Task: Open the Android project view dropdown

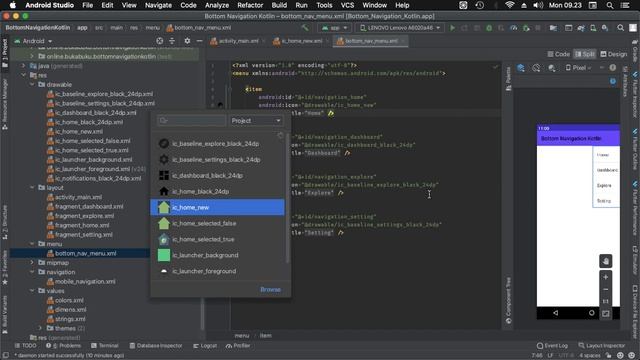Action: (33, 41)
